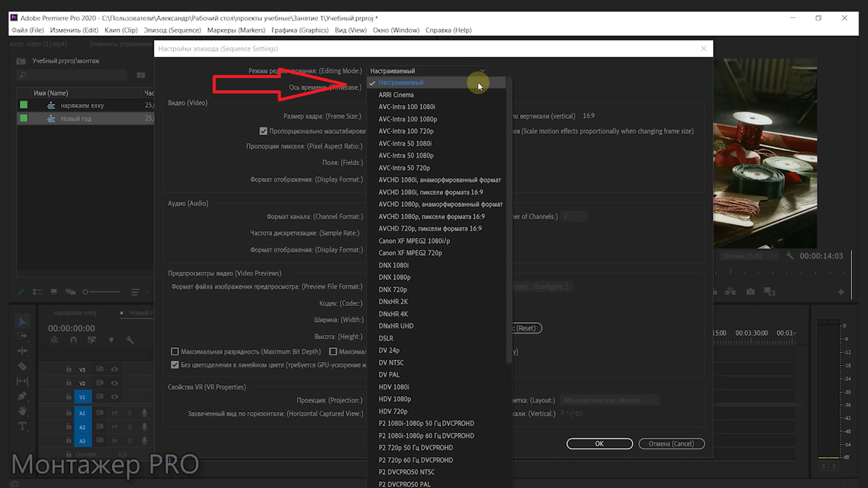868x488 pixels.
Task: Switch project panel to List view
Action: pos(38,292)
